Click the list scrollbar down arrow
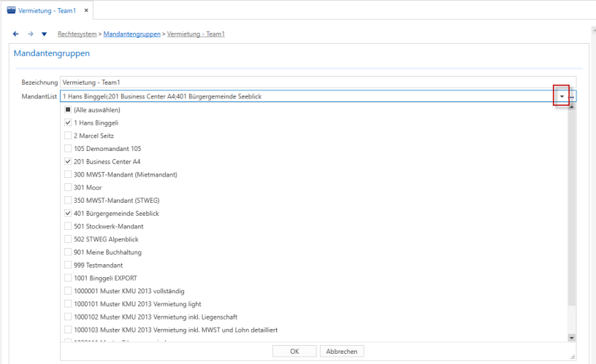596x364 pixels. [571, 338]
